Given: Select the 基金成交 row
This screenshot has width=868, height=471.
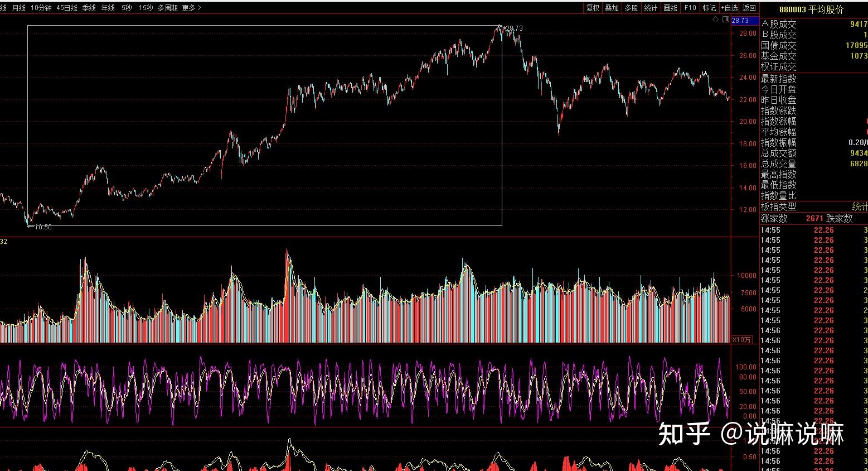Looking at the screenshot, I should [x=814, y=56].
